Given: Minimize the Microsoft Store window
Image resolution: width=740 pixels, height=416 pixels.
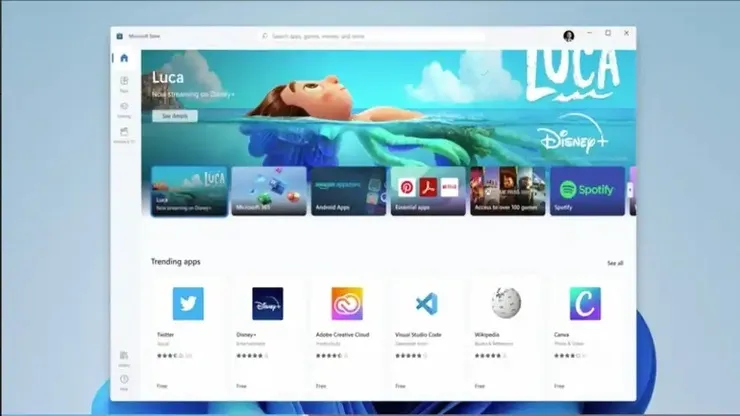Looking at the screenshot, I should (x=589, y=33).
